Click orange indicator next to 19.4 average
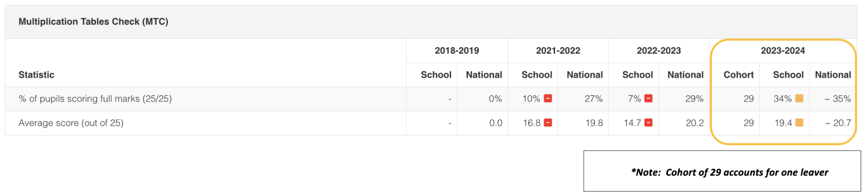The image size is (868, 196). tap(799, 123)
